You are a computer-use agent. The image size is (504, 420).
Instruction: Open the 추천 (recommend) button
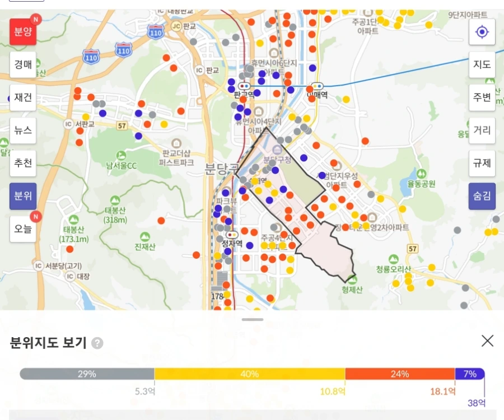23,164
